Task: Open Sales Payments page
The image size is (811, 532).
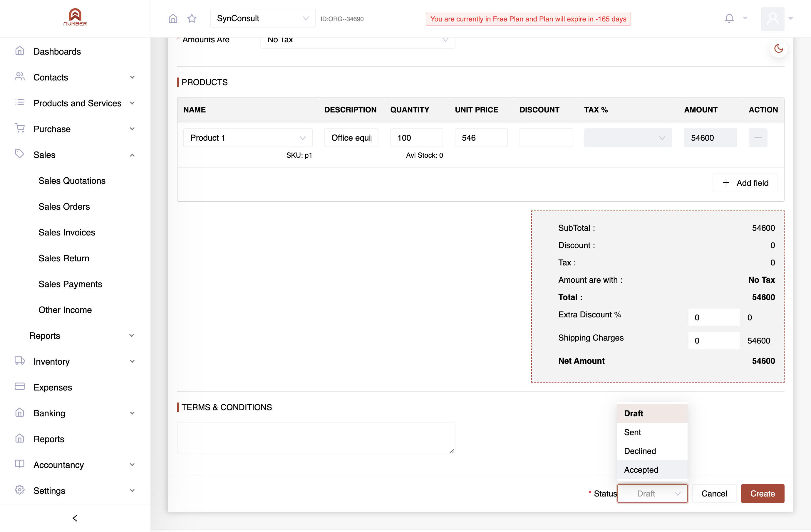Action: pyautogui.click(x=70, y=284)
